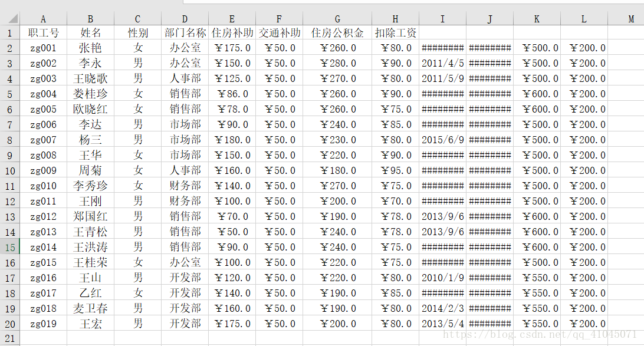Viewport: 644px width, 346px height.
Task: Select name cell 李永
Action: [x=90, y=63]
